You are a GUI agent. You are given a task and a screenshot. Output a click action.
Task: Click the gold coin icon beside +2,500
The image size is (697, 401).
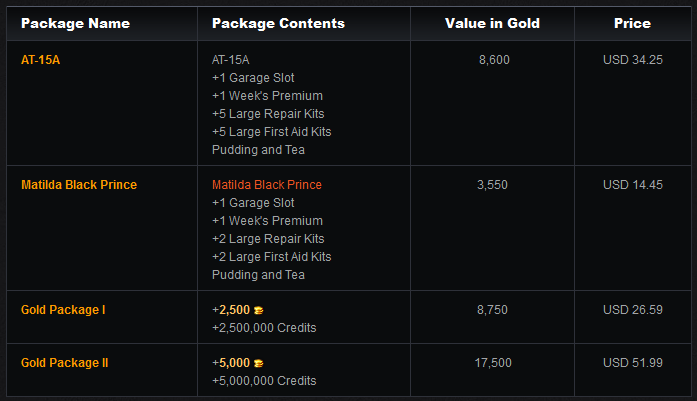[x=259, y=310]
